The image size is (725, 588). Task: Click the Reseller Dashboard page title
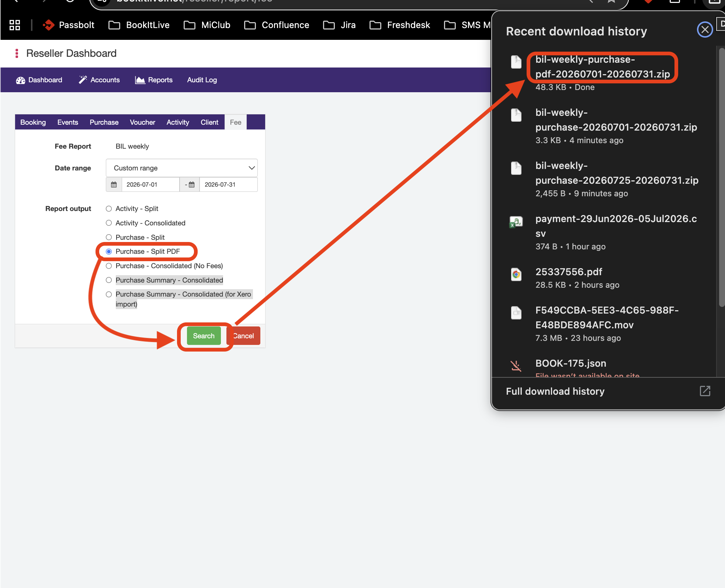(71, 53)
